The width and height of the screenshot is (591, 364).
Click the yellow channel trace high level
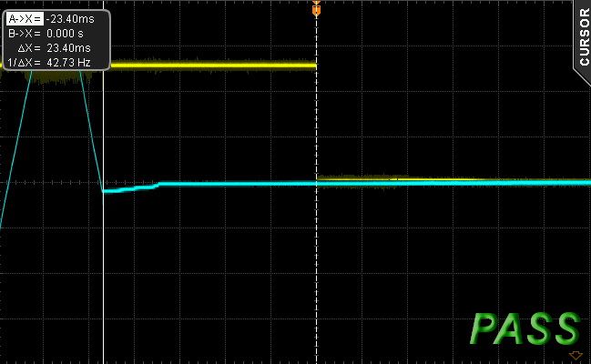(x=213, y=66)
